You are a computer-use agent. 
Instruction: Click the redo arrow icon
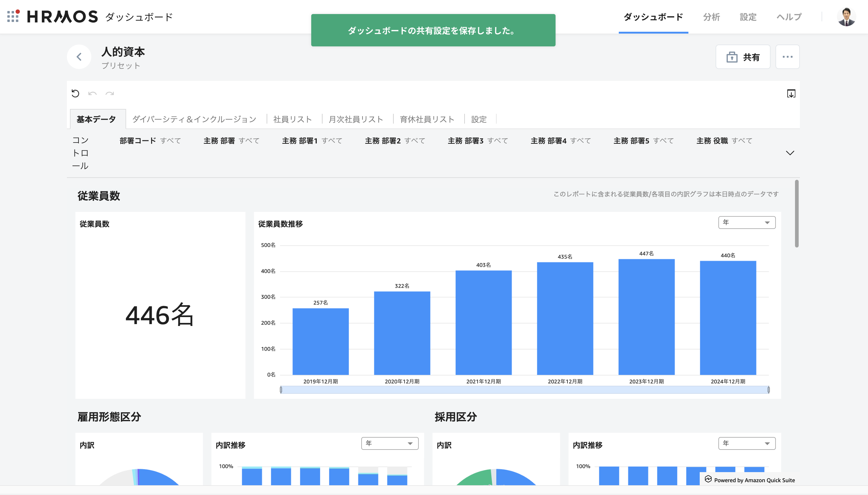click(110, 93)
